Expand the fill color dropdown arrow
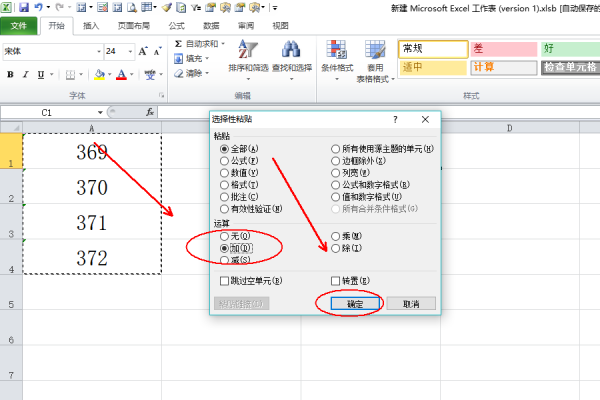The image size is (600, 400). [109, 74]
